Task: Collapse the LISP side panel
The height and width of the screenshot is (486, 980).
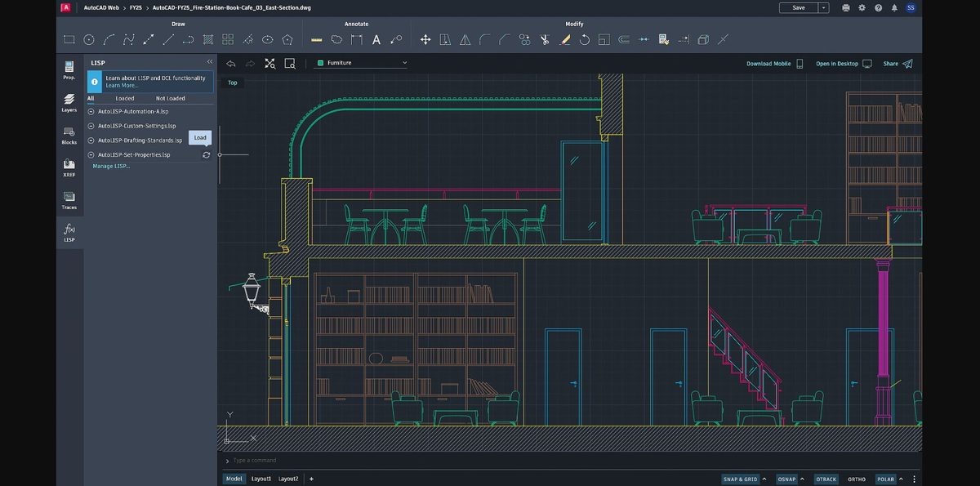Action: pyautogui.click(x=209, y=62)
